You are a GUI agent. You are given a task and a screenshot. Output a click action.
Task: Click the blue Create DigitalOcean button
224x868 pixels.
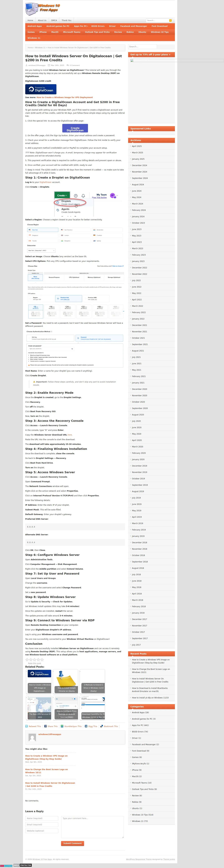click(x=75, y=128)
